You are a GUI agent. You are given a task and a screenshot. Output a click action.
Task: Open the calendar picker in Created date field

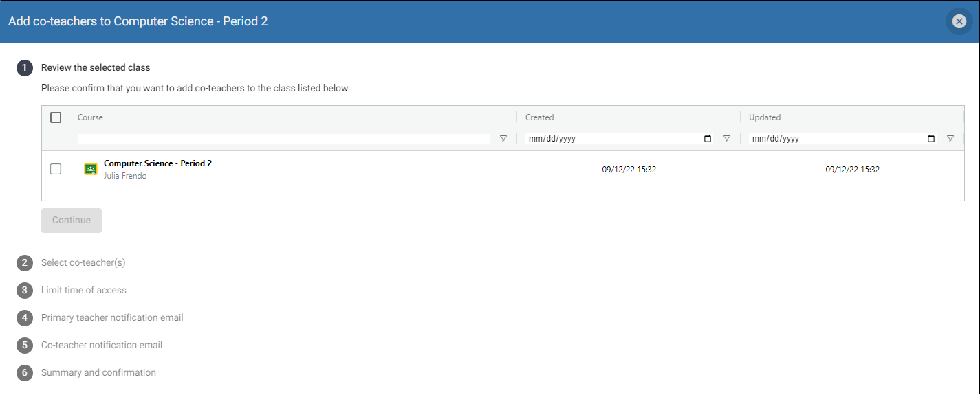[708, 139]
